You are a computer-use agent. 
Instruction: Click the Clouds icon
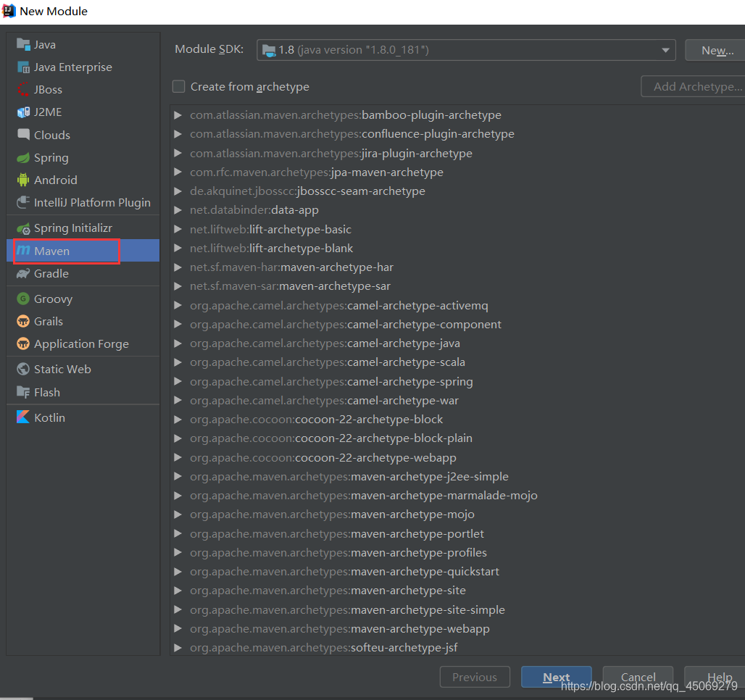coord(23,135)
